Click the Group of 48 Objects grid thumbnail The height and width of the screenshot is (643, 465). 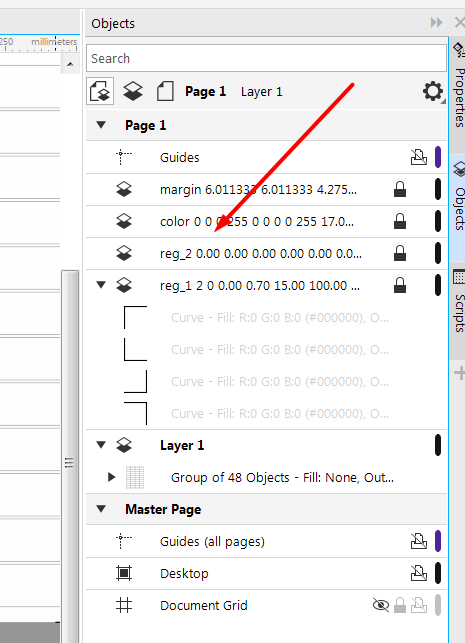click(x=135, y=477)
